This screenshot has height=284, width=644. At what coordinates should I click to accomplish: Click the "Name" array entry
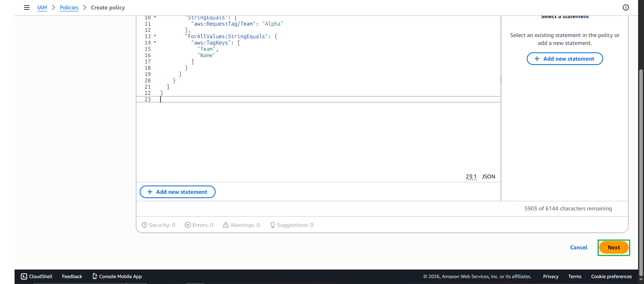(207, 55)
